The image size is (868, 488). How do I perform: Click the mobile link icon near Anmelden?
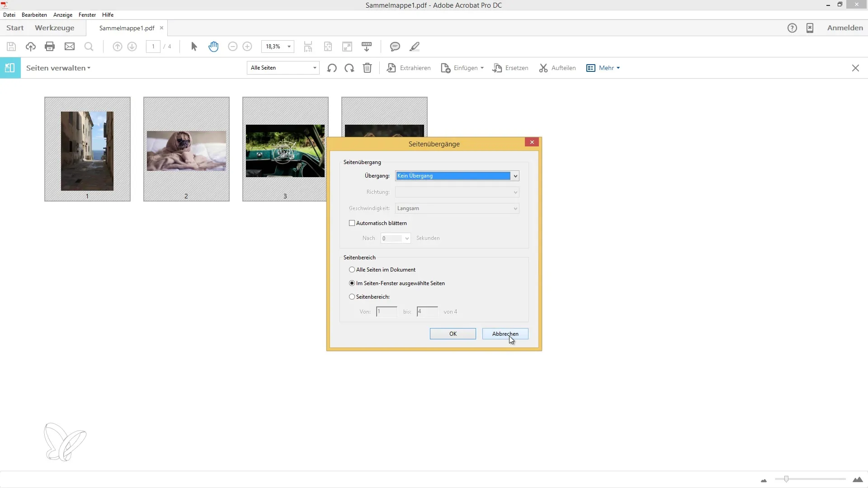pos(810,28)
